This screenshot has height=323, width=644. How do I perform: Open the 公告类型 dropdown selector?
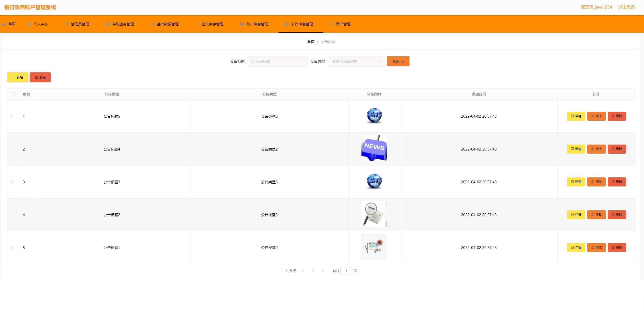point(356,61)
